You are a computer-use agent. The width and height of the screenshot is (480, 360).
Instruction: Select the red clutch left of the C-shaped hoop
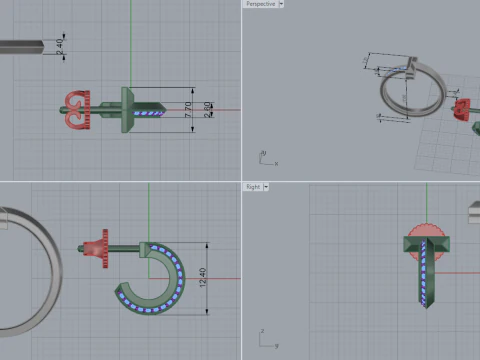pos(97,248)
